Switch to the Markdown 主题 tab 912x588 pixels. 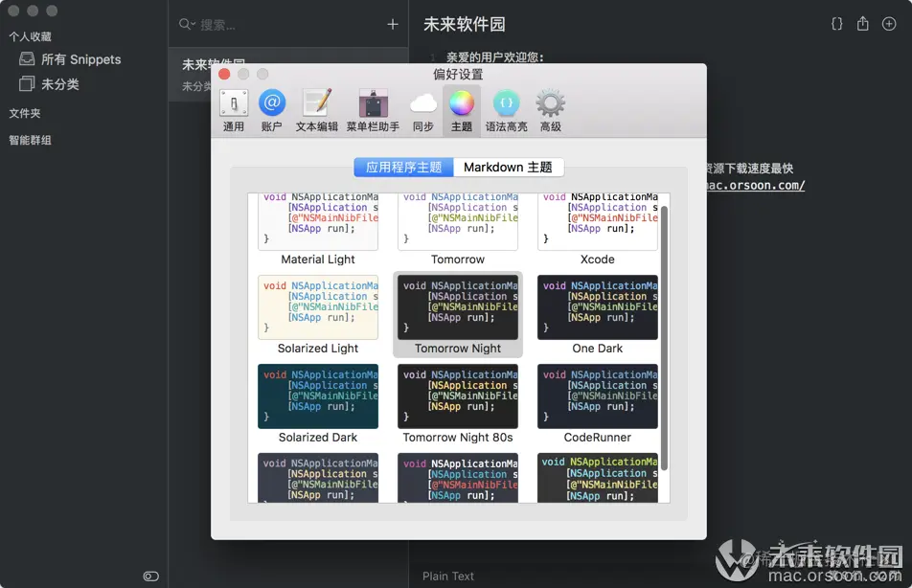(x=509, y=168)
